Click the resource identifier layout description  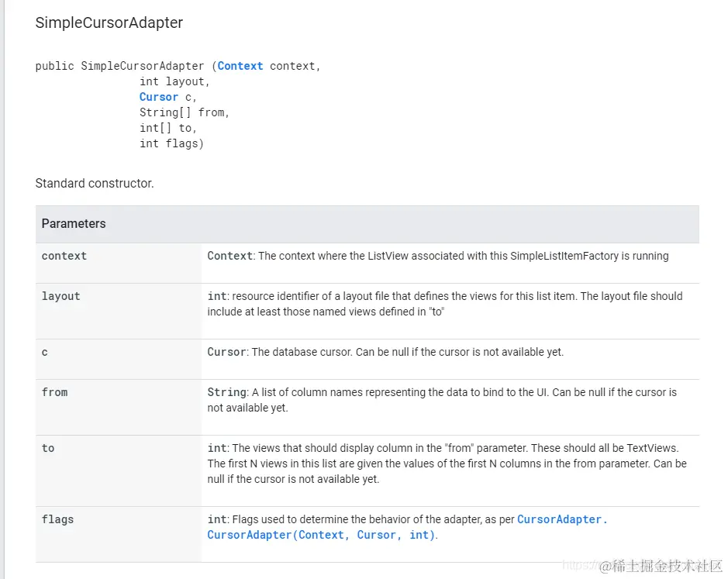click(x=445, y=304)
